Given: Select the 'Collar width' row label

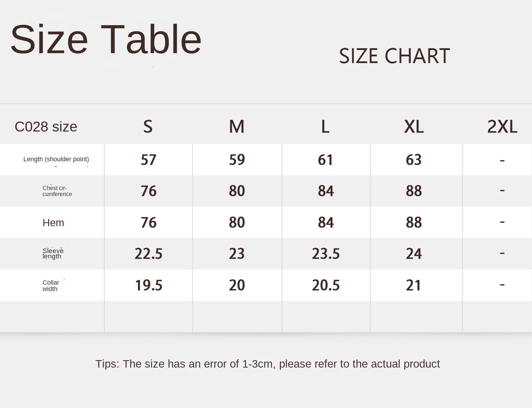Looking at the screenshot, I should pos(51,285).
